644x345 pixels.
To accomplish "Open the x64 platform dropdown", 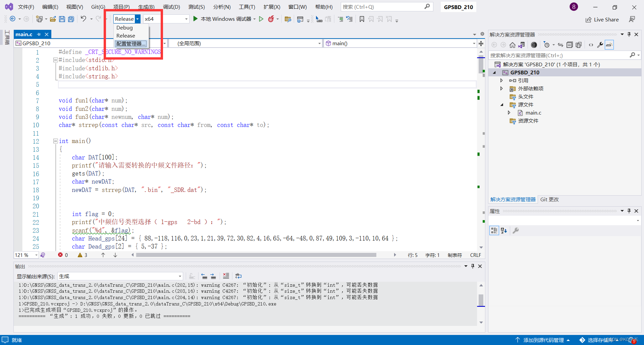I will 186,19.
